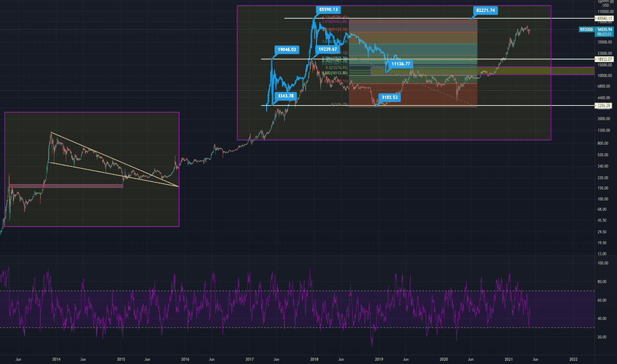Click the 2000.00 price axis value
Viewport: 617px width, 364px height.
[605, 119]
